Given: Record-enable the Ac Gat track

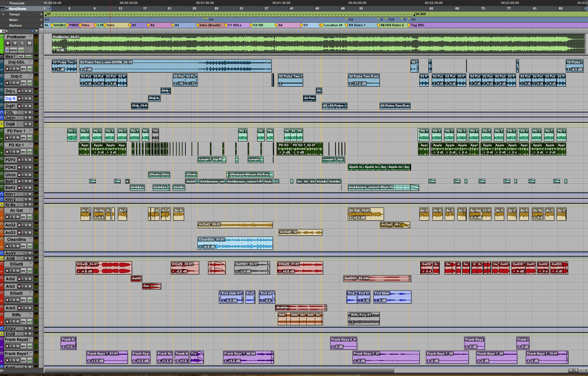Looking at the screenshot, I should click(7, 217).
